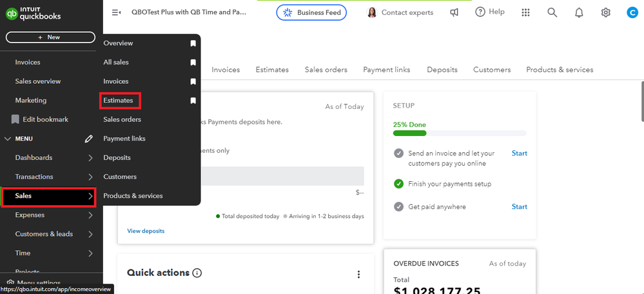Expand the Dashboards menu chevron
Screen dimensions: 644x294
click(x=90, y=158)
